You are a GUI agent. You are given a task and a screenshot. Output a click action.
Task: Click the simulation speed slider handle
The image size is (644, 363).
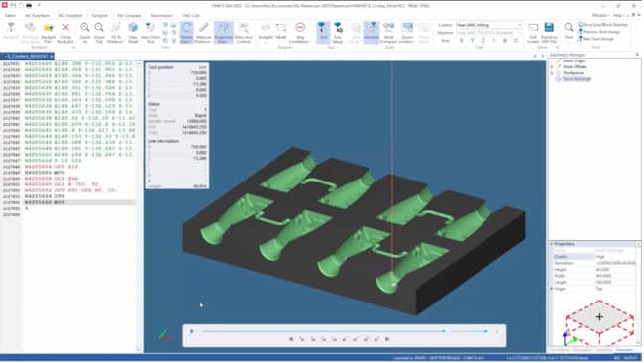[486, 331]
